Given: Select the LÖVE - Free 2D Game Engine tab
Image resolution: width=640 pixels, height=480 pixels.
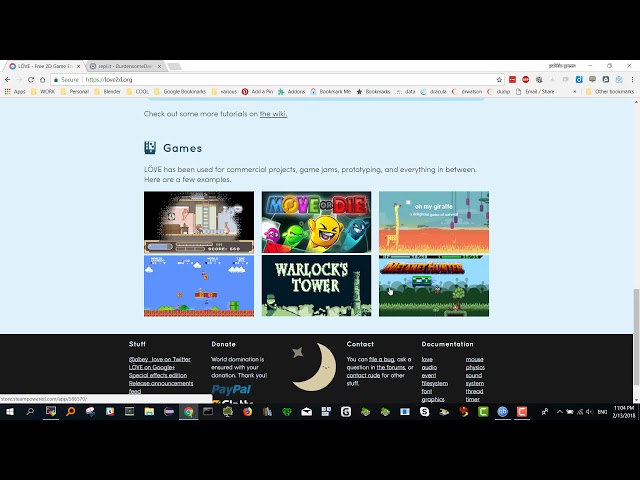Looking at the screenshot, I should pyautogui.click(x=45, y=66).
